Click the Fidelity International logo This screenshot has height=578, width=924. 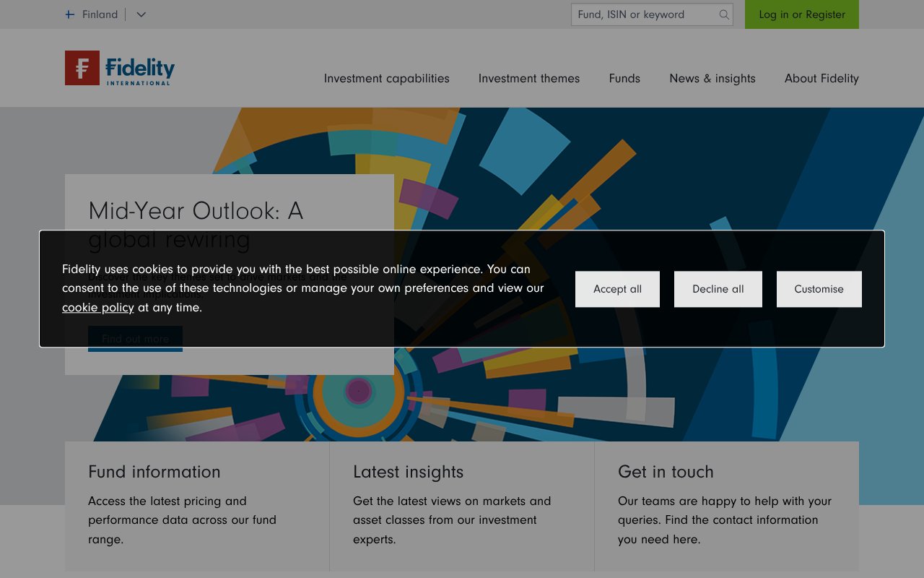tap(118, 68)
